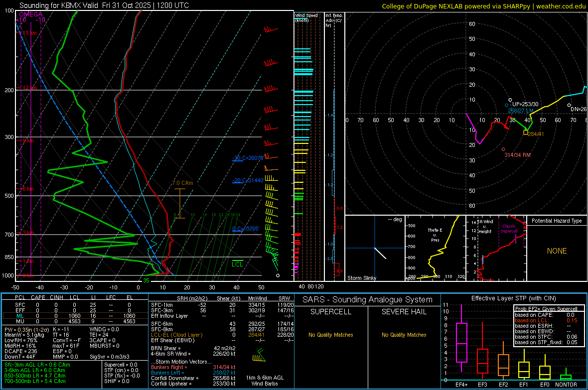Click the Corfidi Downshear = 265/68 kt row
This screenshot has height=390, width=588.
193,378
